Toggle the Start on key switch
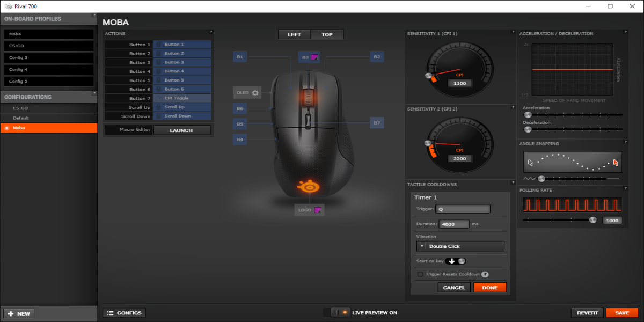This screenshot has width=644, height=322. 456,261
